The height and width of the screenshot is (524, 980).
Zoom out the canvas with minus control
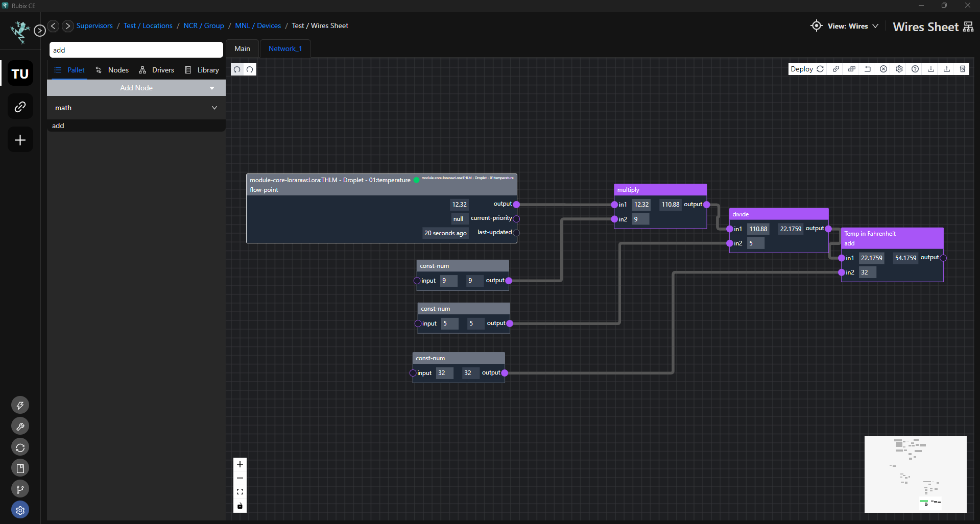(x=240, y=478)
